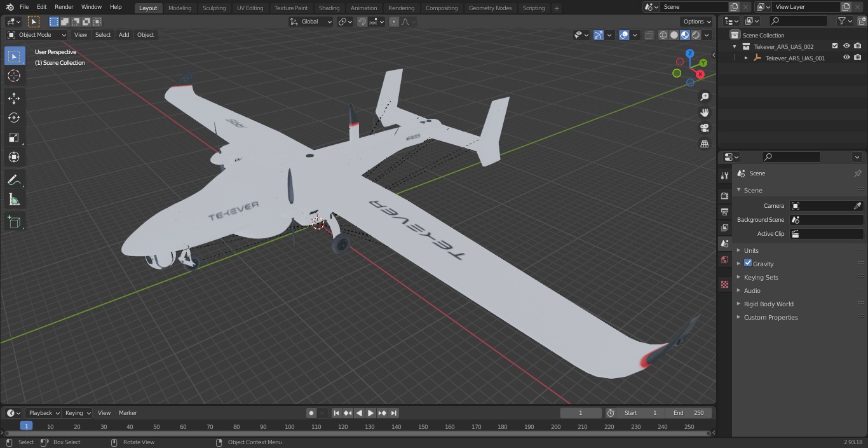This screenshot has width=868, height=448.
Task: Activate the Transform tool
Action: pos(14,157)
